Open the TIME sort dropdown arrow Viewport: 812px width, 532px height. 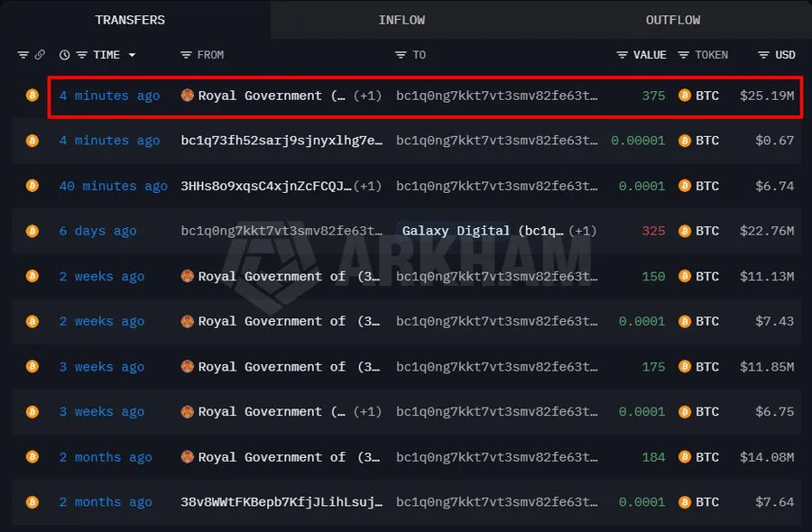point(131,54)
